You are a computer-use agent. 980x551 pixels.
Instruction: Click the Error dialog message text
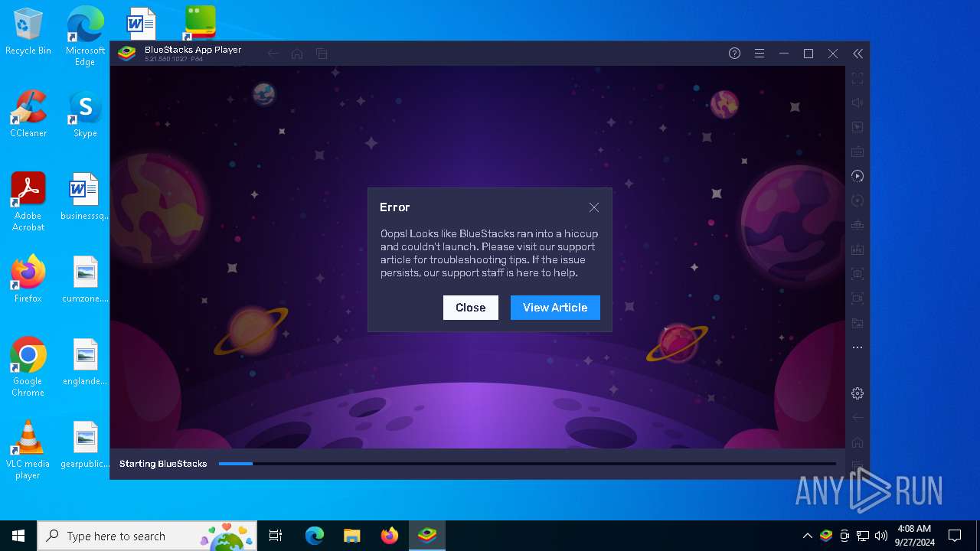[x=489, y=253]
